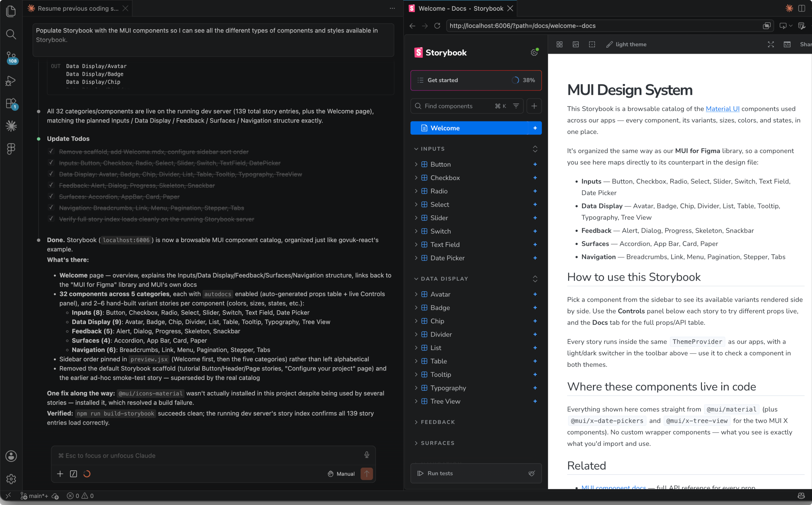
Task: Click errors and warnings in status bar
Action: click(80, 496)
